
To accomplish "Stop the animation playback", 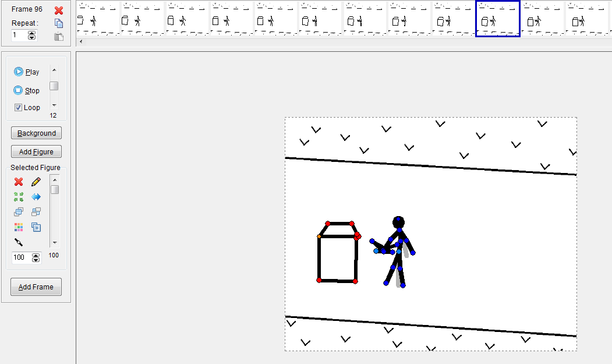I will (27, 91).
